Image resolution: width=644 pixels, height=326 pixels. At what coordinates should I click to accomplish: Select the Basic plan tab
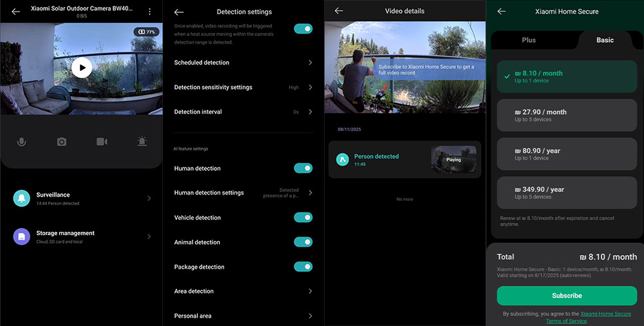pyautogui.click(x=605, y=40)
